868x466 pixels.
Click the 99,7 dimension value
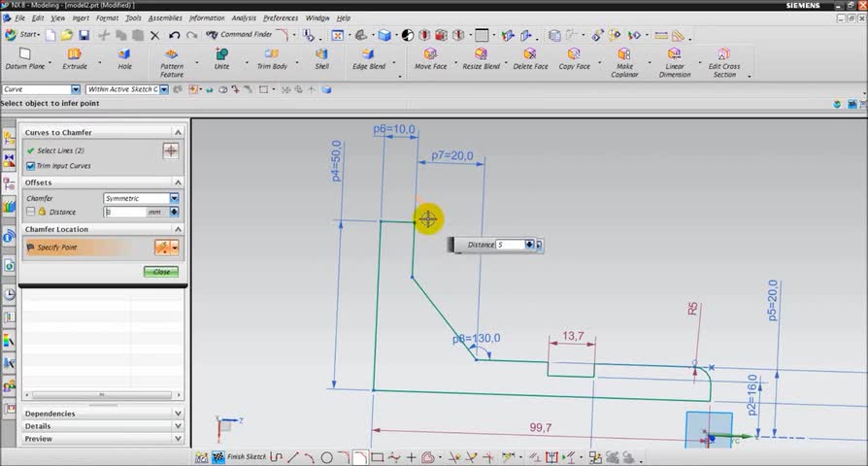coord(540,428)
